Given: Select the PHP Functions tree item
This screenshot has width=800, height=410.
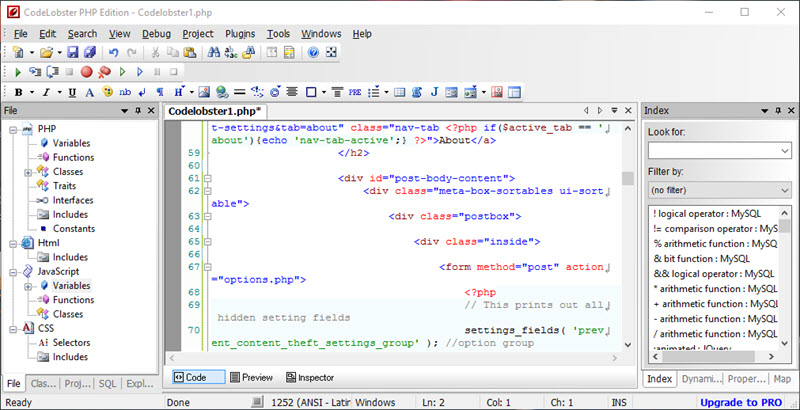Looking at the screenshot, I should tap(73, 158).
